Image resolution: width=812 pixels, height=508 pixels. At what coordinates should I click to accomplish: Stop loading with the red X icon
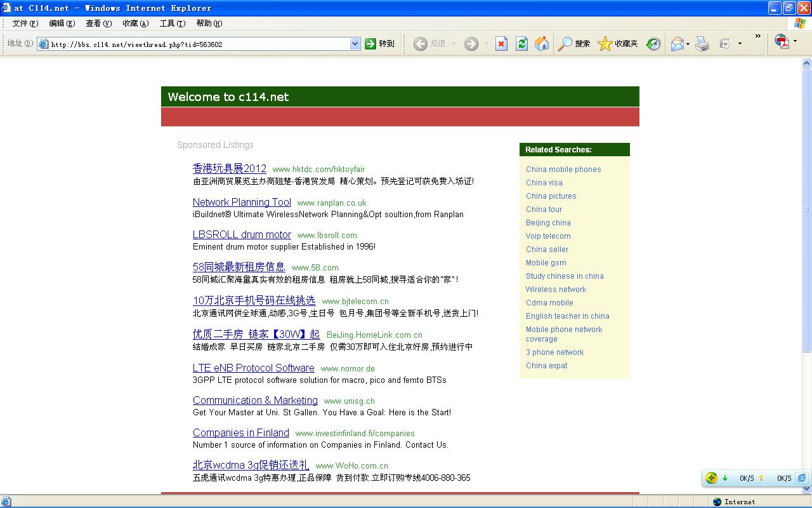[x=501, y=44]
